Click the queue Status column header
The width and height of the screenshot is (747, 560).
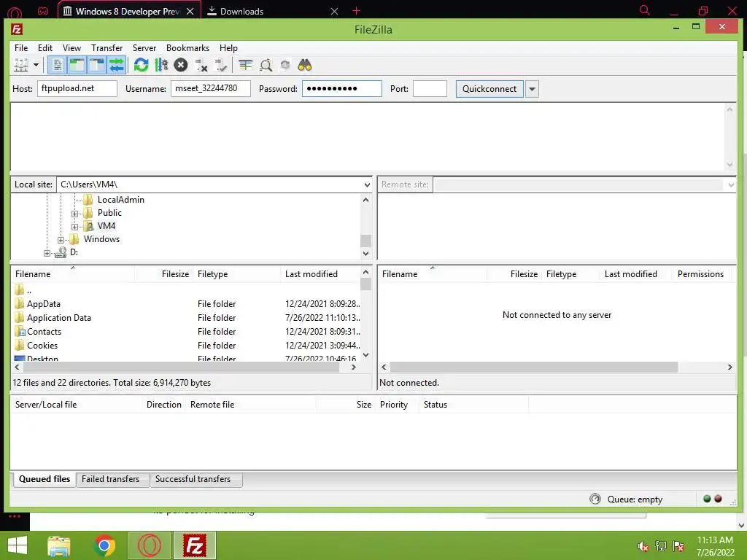click(x=473, y=404)
